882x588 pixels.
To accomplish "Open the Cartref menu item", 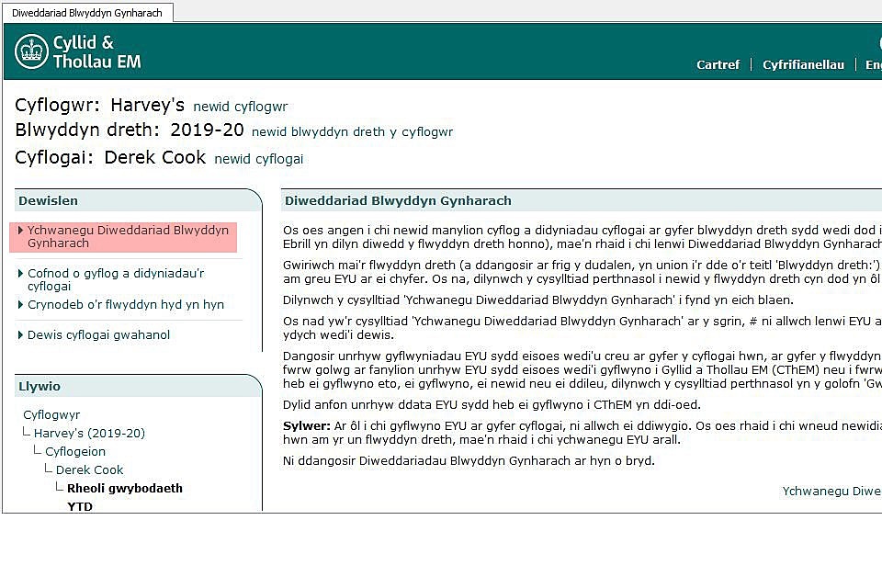I will (x=718, y=64).
